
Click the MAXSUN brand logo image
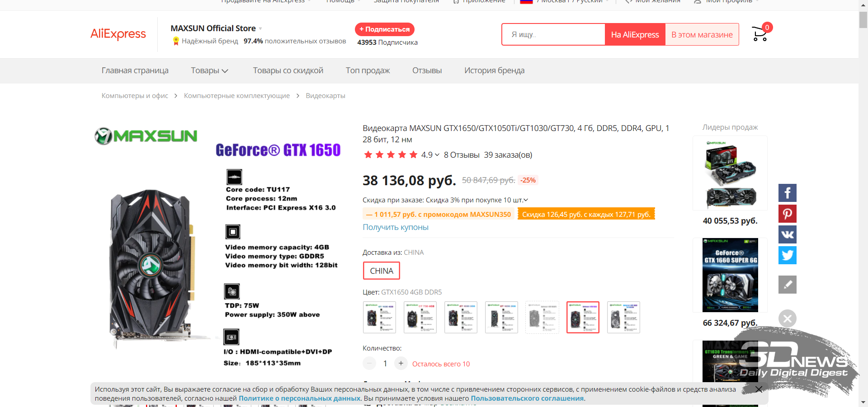[x=146, y=136]
